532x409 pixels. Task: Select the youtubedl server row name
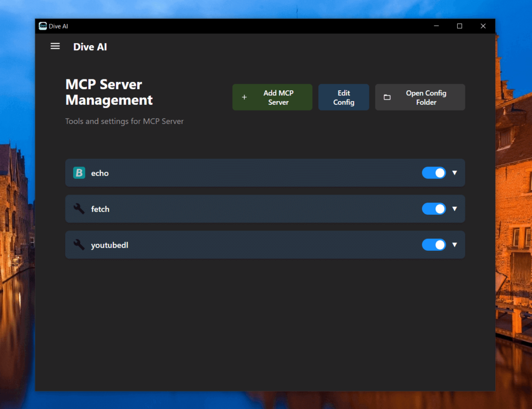click(x=110, y=245)
